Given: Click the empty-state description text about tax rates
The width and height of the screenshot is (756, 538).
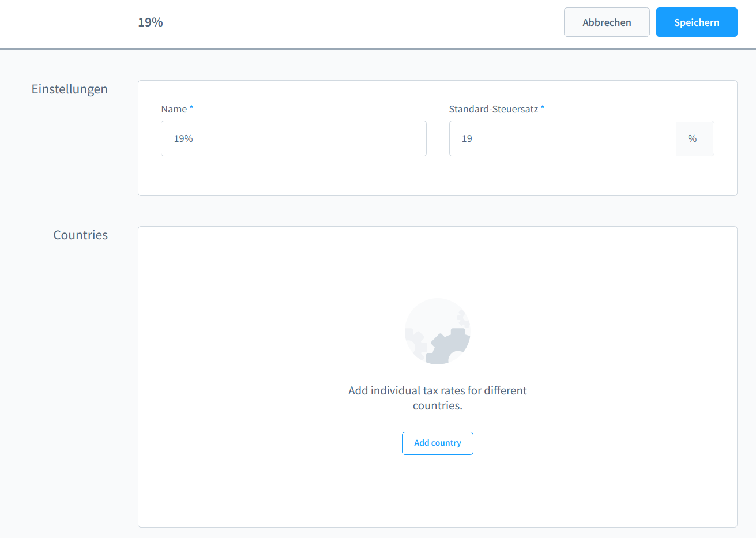Looking at the screenshot, I should (437, 398).
